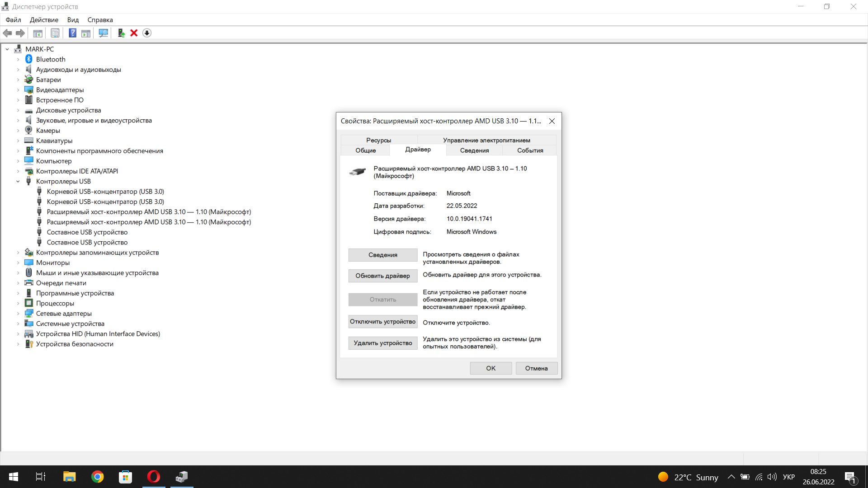Screen dimensions: 868x488
Task: Click the Scan for hardware changes icon
Action: tap(104, 33)
